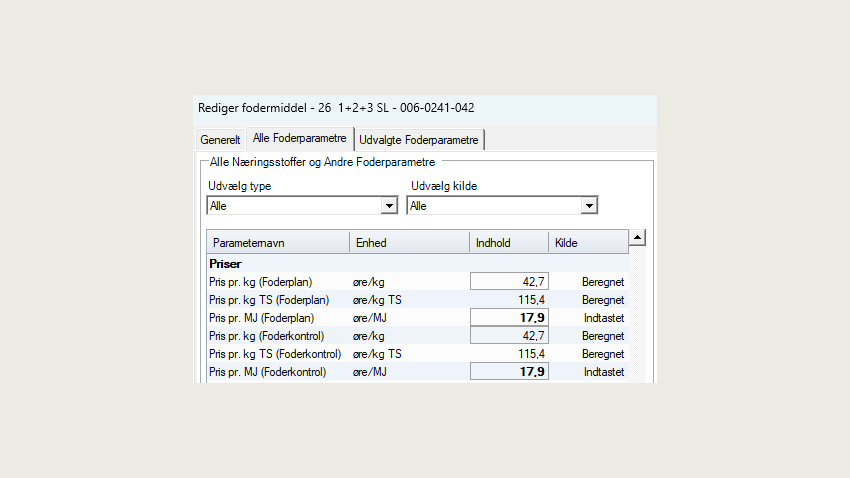
Task: Select the Alle Foderparametre tab
Action: pos(300,138)
